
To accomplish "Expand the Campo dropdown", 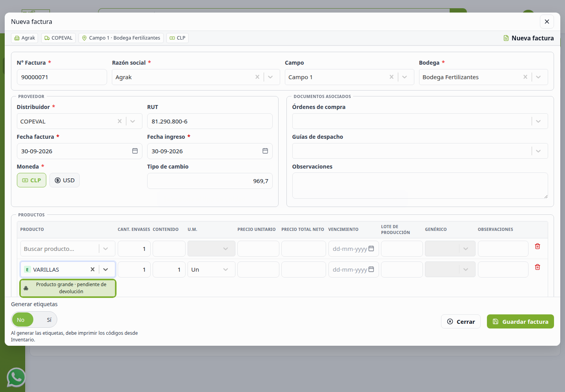I will 405,77.
